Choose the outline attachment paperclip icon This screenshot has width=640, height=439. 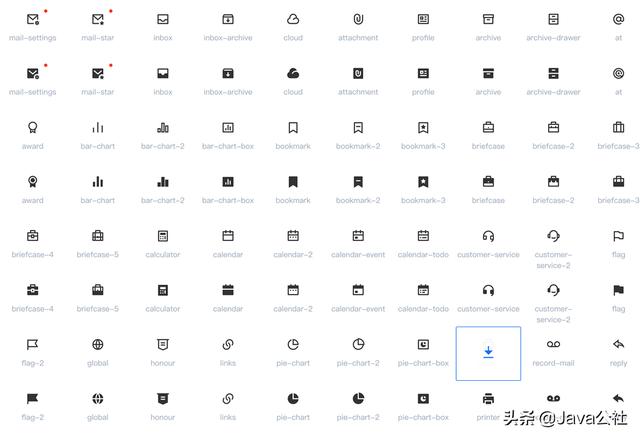pos(358,19)
